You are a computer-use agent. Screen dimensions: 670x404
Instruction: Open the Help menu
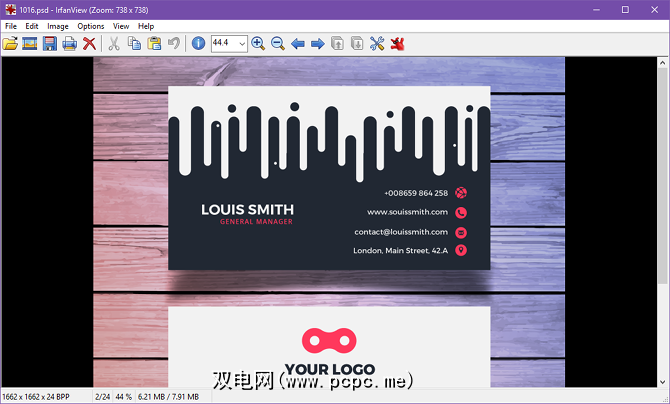(146, 26)
